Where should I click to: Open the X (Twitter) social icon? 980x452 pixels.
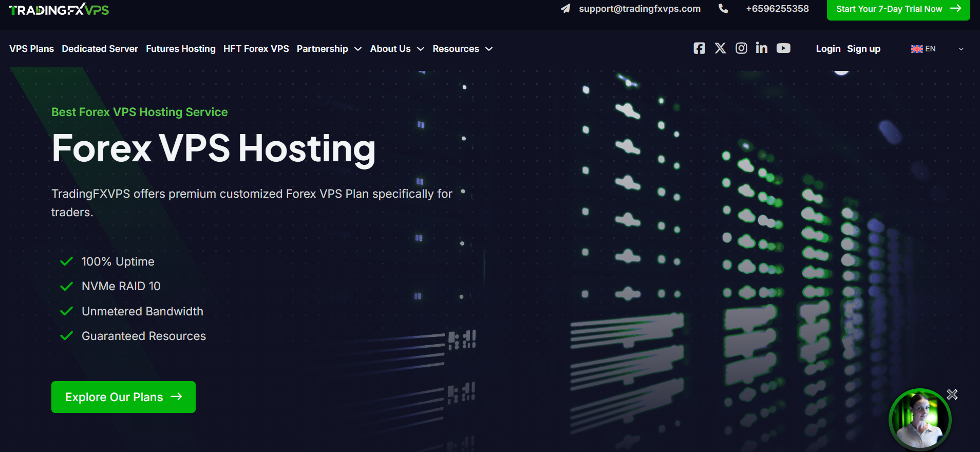(x=720, y=48)
